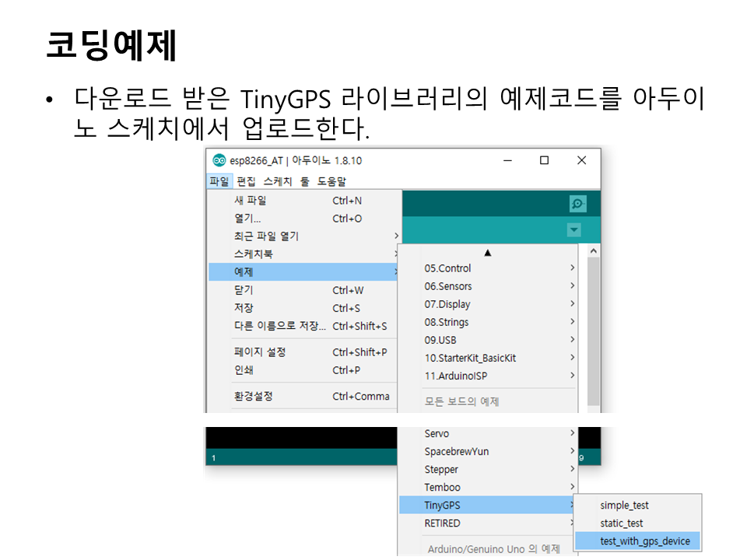The height and width of the screenshot is (560, 747).
Task: Maximize the Arduino window
Action: 544,160
